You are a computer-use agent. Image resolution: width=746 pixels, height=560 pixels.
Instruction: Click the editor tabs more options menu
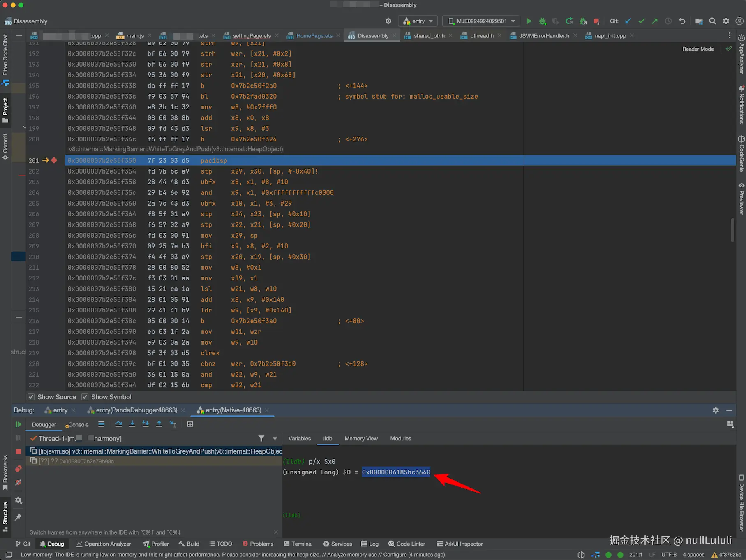pos(730,36)
